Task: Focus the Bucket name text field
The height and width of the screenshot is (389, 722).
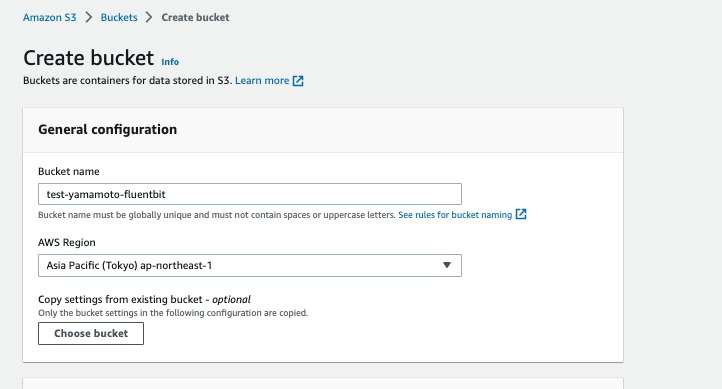Action: click(x=250, y=194)
